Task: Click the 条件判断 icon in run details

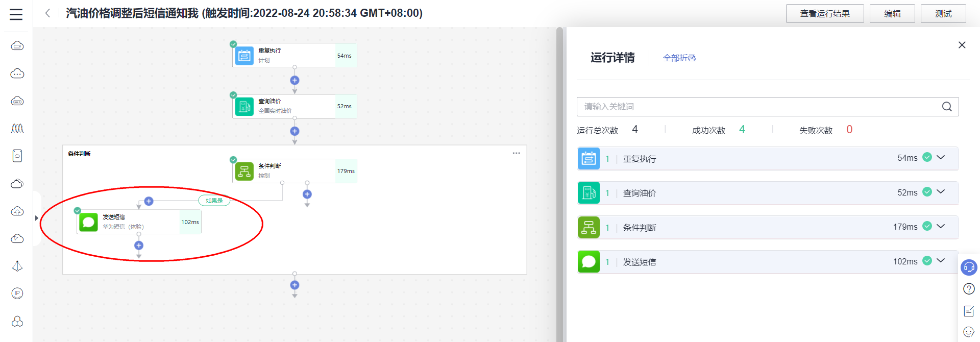Action: point(589,227)
